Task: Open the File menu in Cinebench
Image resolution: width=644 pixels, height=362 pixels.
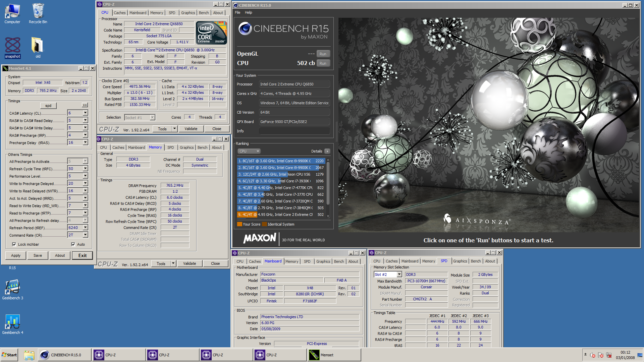Action: (237, 12)
